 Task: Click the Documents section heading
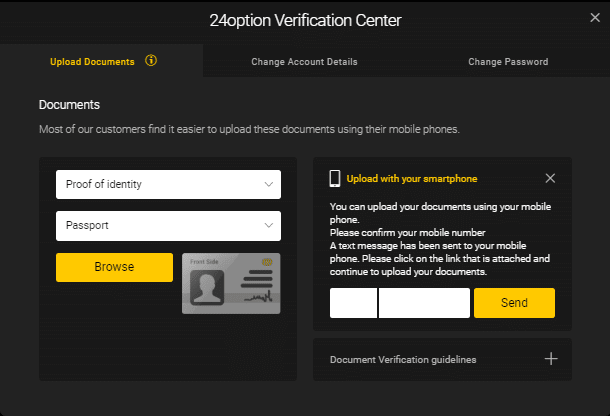(69, 104)
